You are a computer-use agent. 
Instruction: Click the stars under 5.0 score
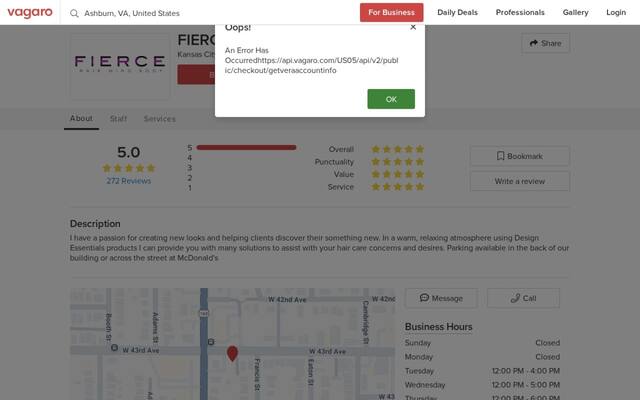point(129,168)
